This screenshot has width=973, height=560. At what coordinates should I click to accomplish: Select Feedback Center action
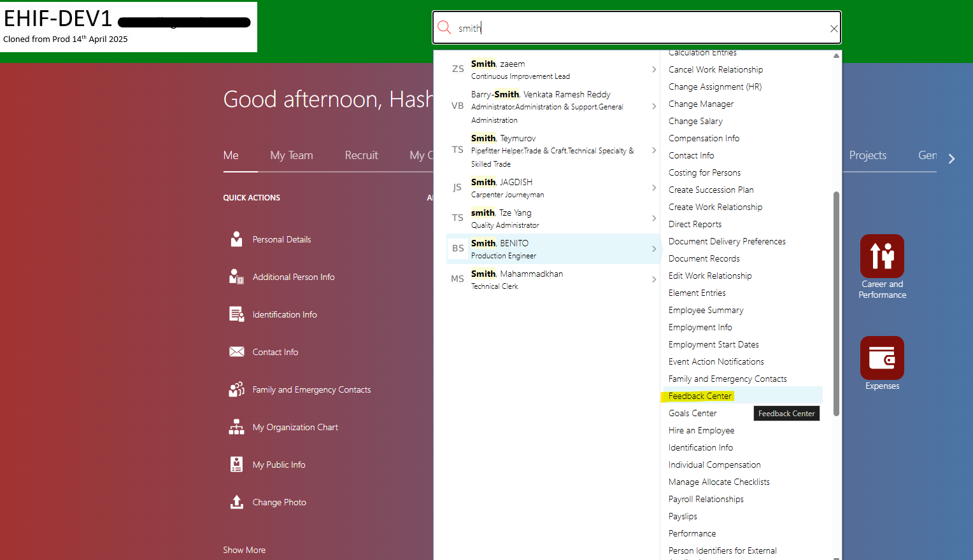pos(700,396)
